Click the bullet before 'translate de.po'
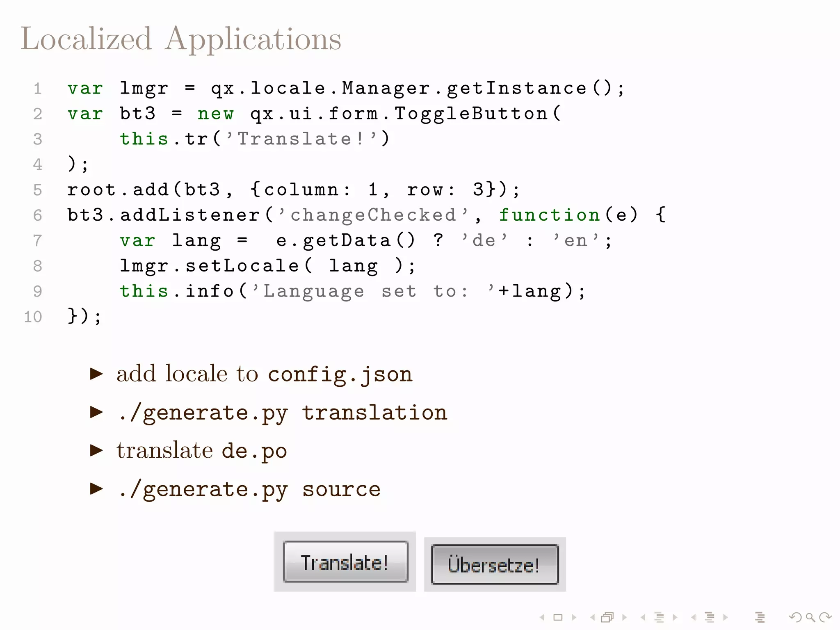 point(96,450)
